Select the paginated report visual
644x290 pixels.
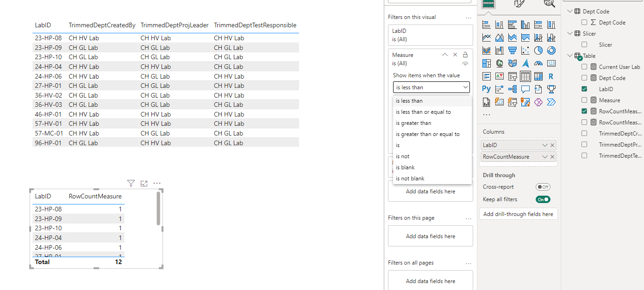tap(487, 102)
